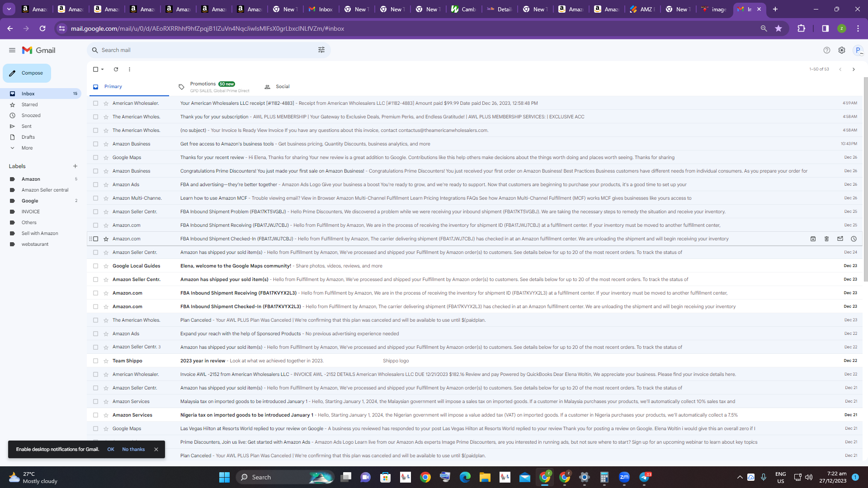Open the webstaurant label

pyautogui.click(x=35, y=244)
